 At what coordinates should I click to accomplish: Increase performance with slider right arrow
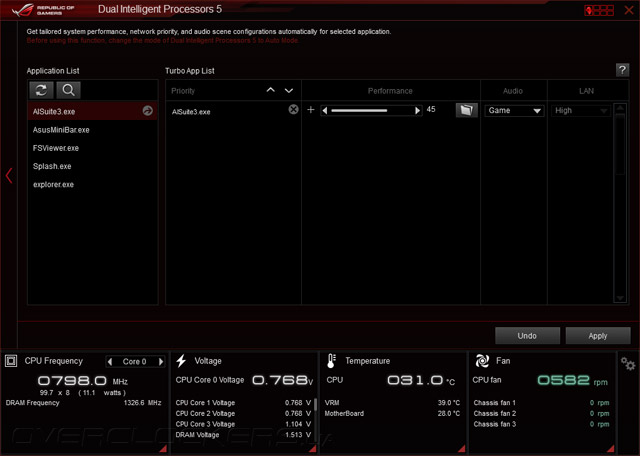(417, 110)
